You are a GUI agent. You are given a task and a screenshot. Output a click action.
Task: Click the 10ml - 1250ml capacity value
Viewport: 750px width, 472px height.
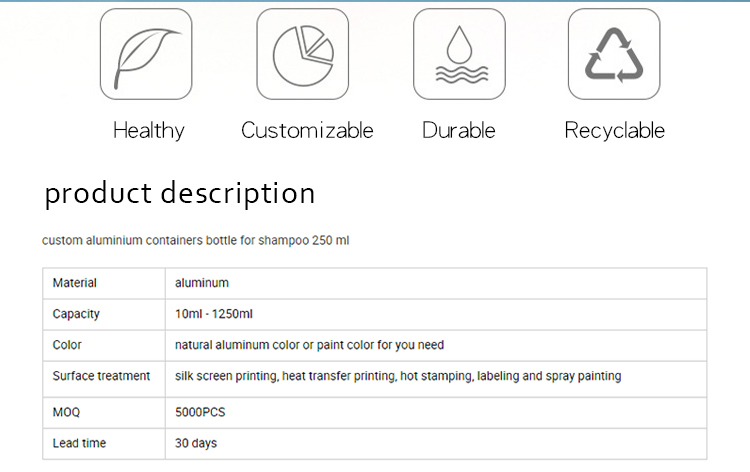(x=214, y=314)
